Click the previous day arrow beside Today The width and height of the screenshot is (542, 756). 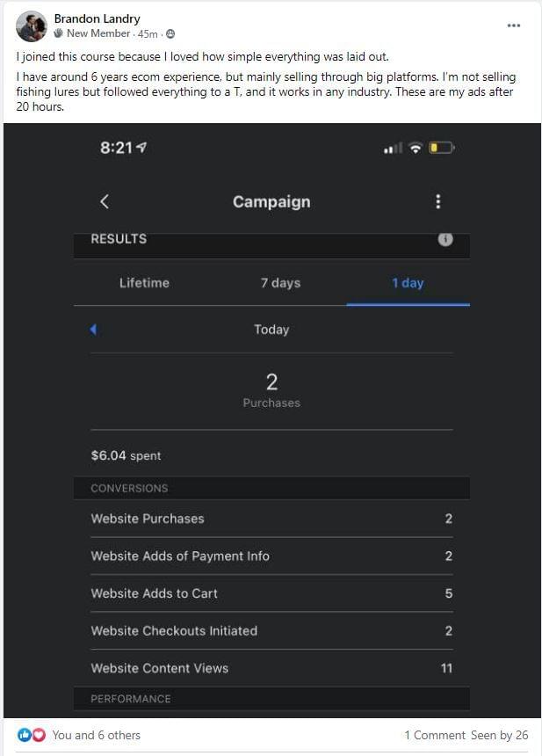pyautogui.click(x=94, y=330)
